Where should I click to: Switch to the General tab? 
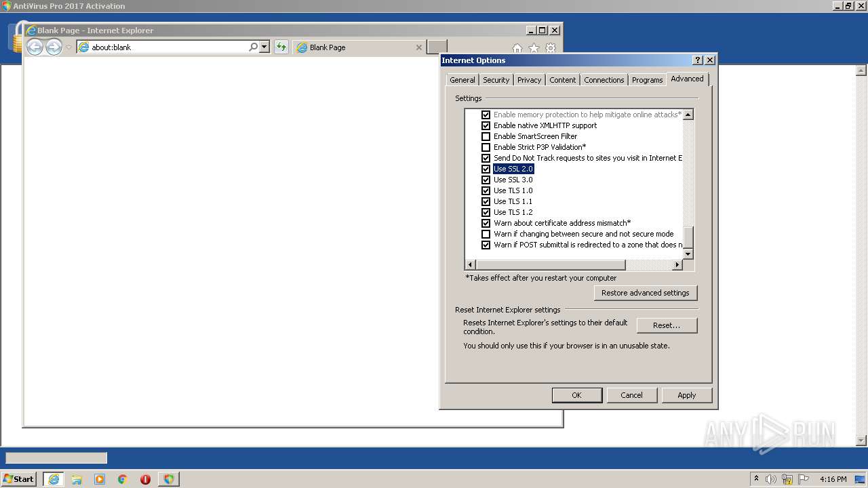462,80
